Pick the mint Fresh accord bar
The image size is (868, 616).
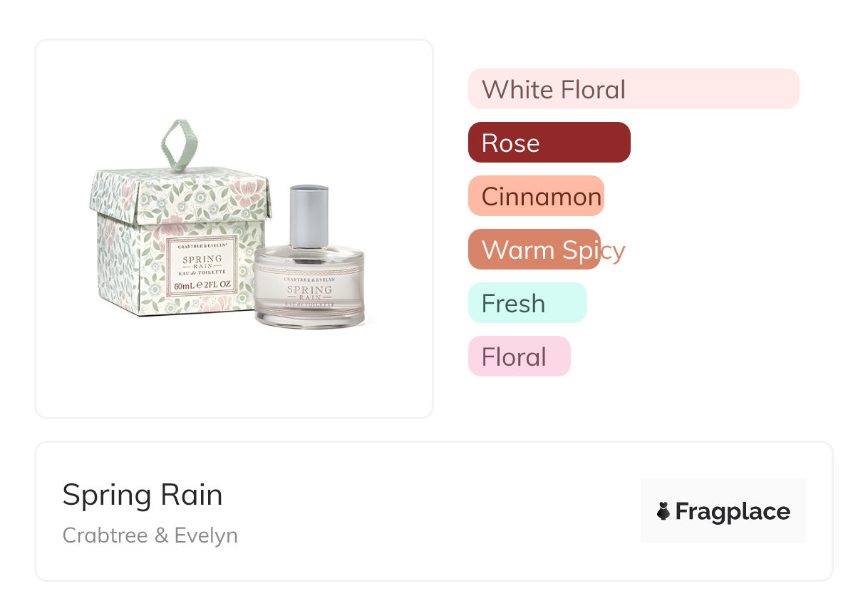tap(527, 303)
